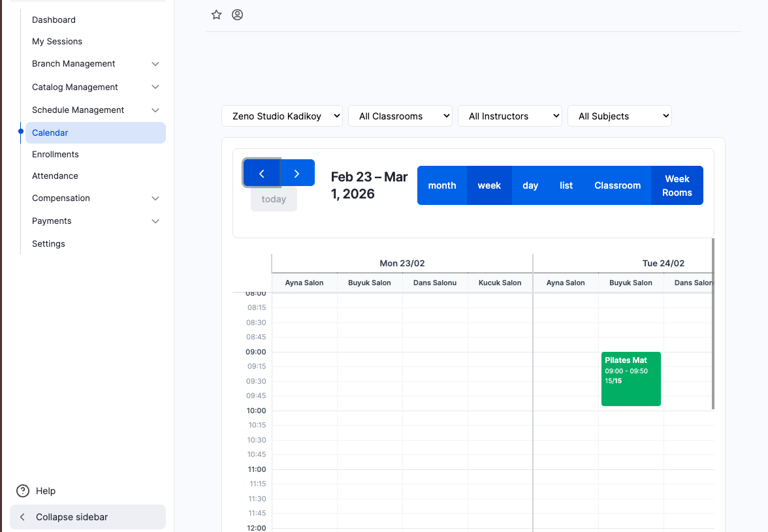Image resolution: width=768 pixels, height=532 pixels.
Task: Click the 11:30 time label
Action: [257, 499]
